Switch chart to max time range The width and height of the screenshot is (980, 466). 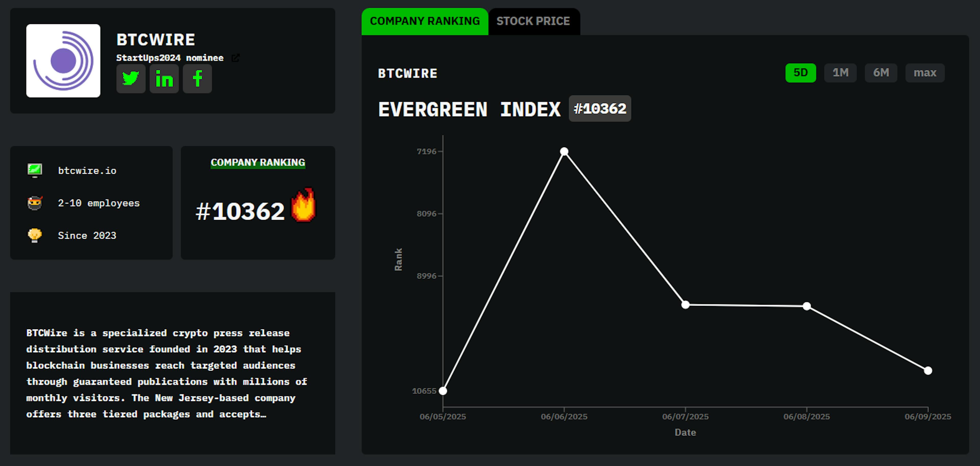tap(924, 73)
